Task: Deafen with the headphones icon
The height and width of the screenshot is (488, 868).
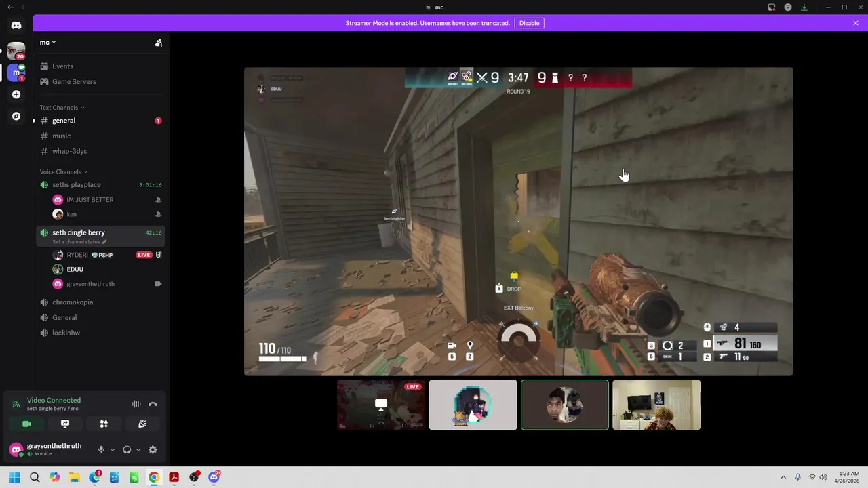Action: pos(127,449)
